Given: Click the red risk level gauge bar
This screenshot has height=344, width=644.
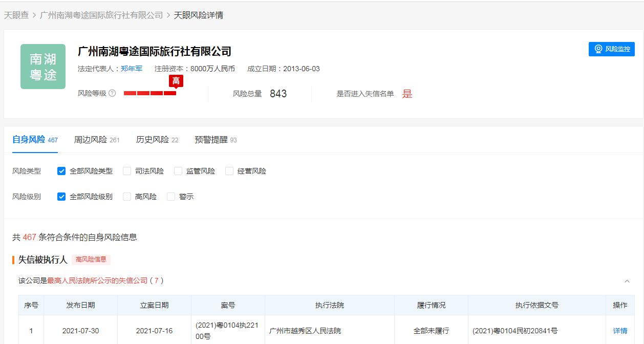Looking at the screenshot, I should click(151, 94).
